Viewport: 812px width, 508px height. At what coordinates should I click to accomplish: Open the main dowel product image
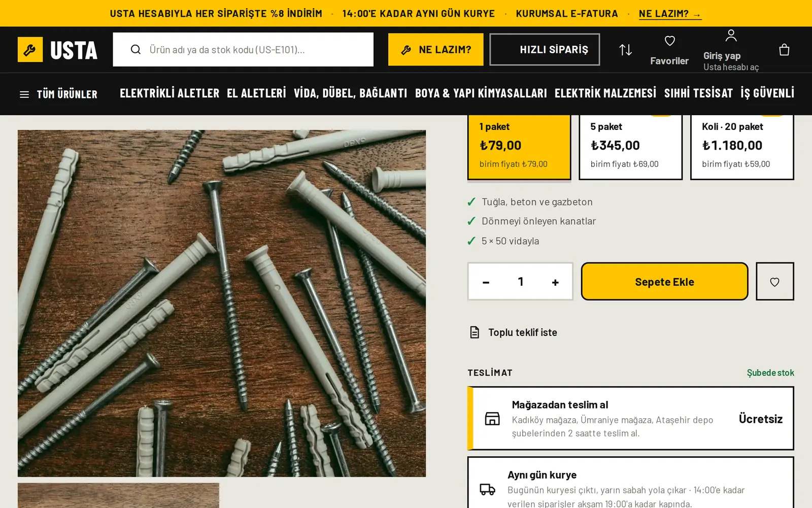click(222, 303)
